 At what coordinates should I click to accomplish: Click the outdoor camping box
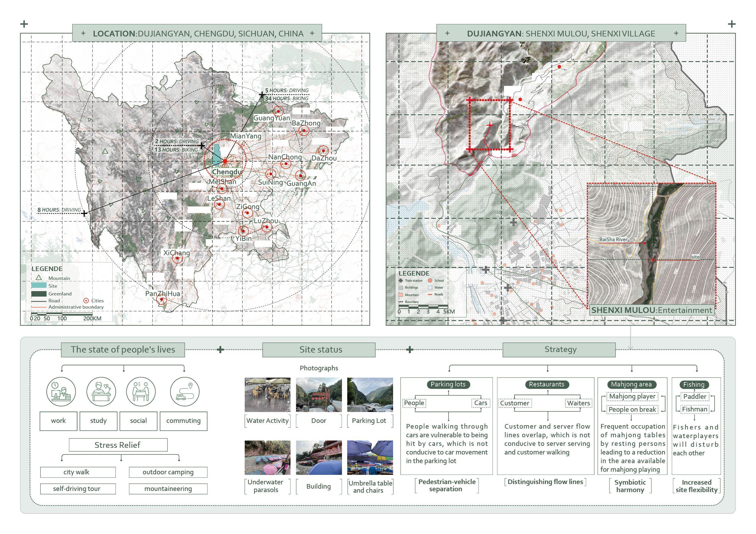pos(168,472)
